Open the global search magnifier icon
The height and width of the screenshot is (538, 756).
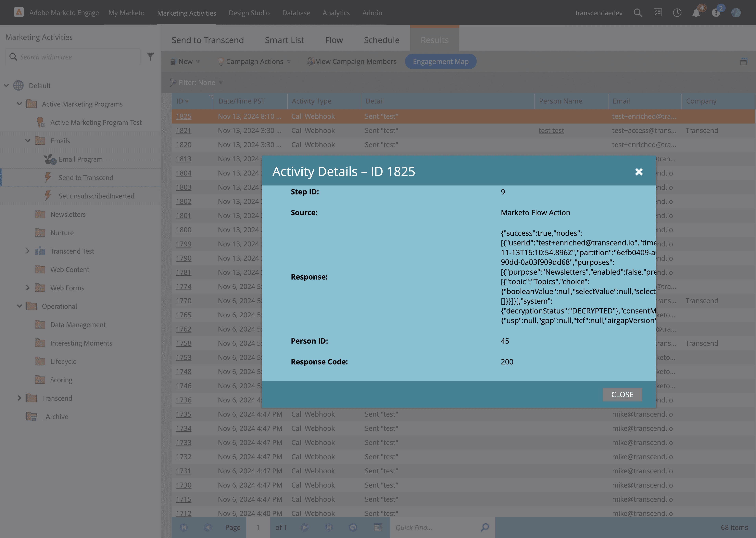click(x=638, y=13)
